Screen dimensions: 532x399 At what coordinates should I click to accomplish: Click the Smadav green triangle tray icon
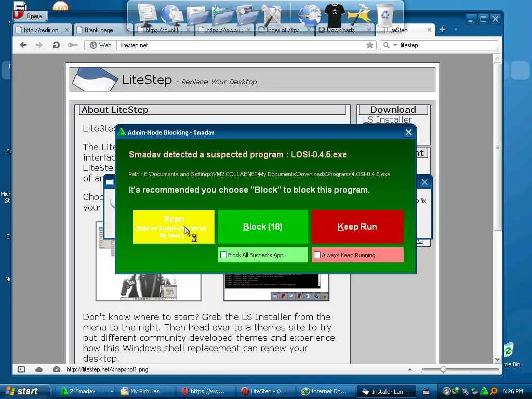pyautogui.click(x=484, y=391)
